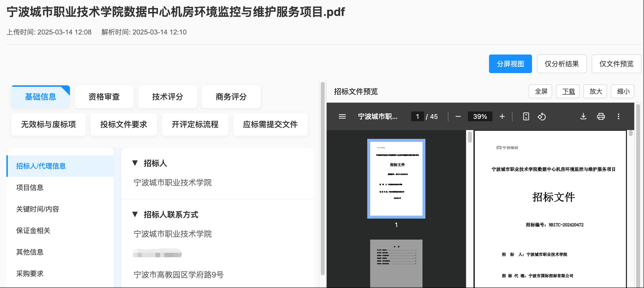The width and height of the screenshot is (644, 288).
Task: Select page 2 thumbnail in sidebar
Action: (x=396, y=263)
